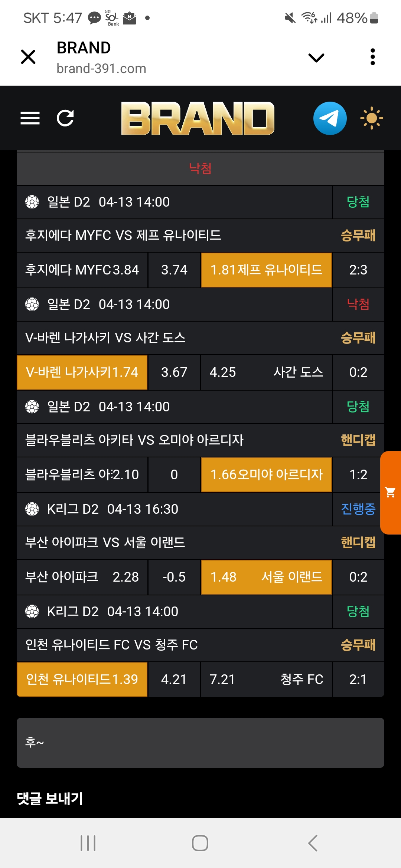Viewport: 401px width, 868px height.
Task: Tap the BRAND logo
Action: pyautogui.click(x=198, y=118)
